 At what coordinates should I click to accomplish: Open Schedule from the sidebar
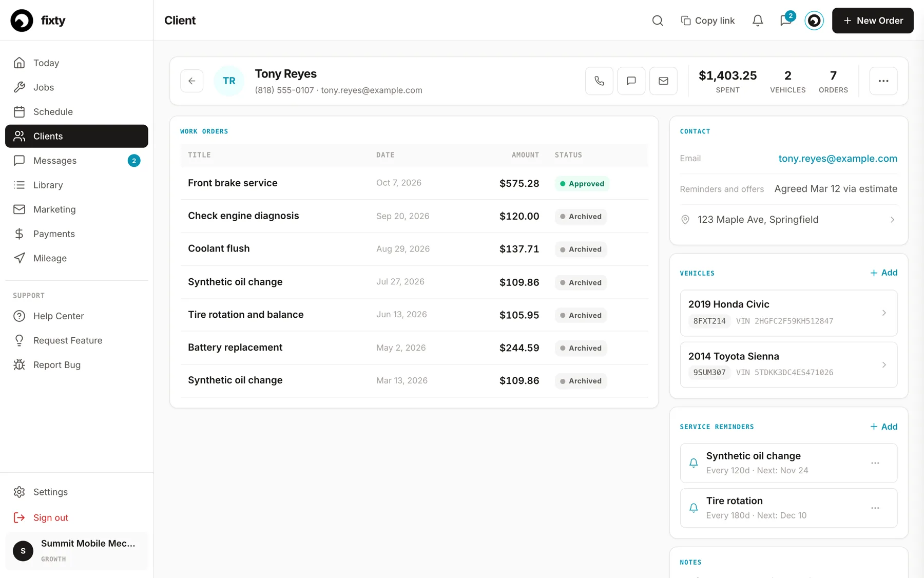(76, 112)
